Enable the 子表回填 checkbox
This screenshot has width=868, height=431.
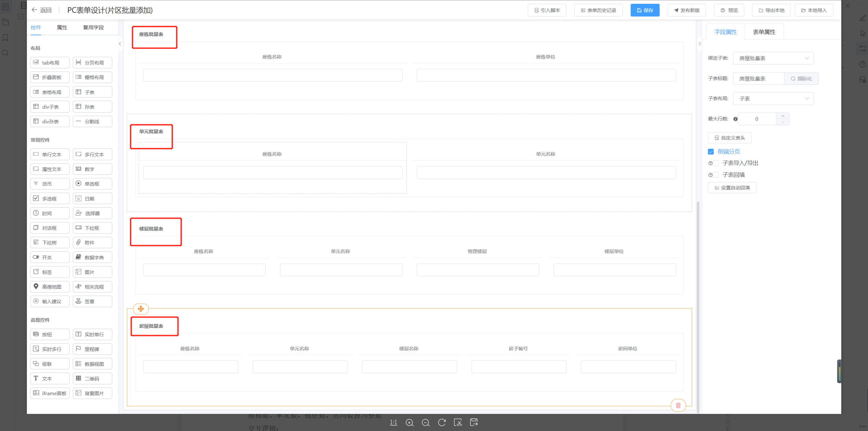(716, 175)
